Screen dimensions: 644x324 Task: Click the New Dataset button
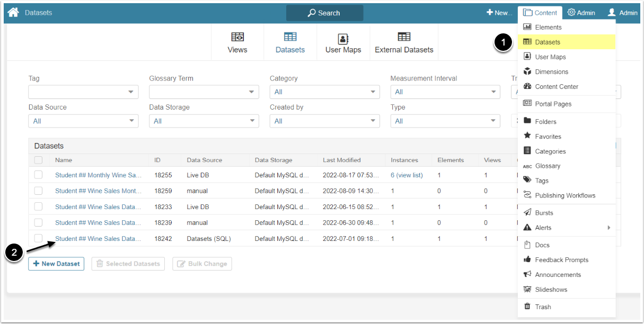click(56, 264)
